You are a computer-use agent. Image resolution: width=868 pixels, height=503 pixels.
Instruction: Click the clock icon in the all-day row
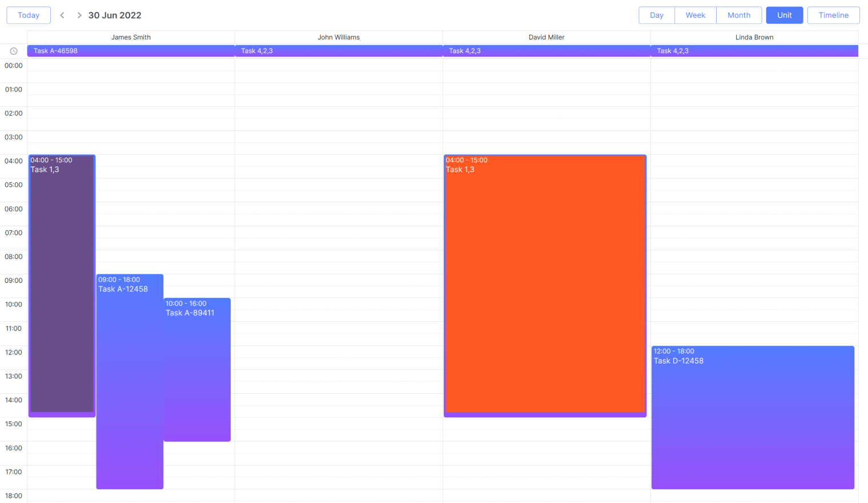tap(14, 51)
